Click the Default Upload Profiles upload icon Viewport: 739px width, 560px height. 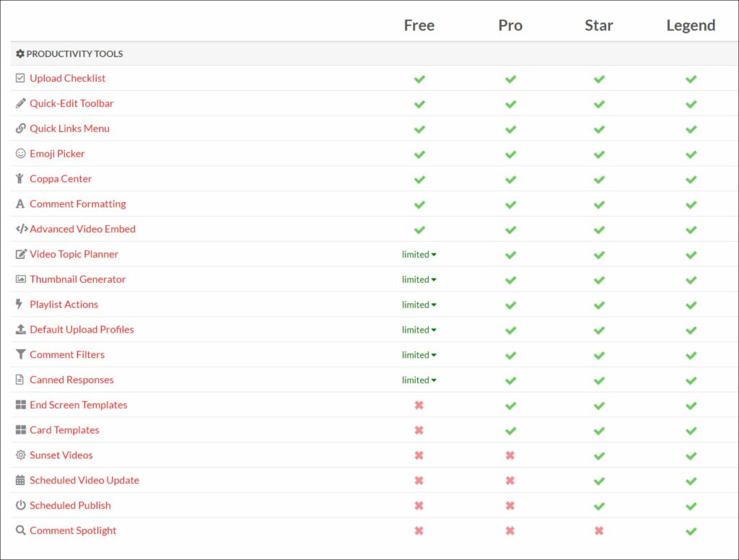tap(21, 329)
